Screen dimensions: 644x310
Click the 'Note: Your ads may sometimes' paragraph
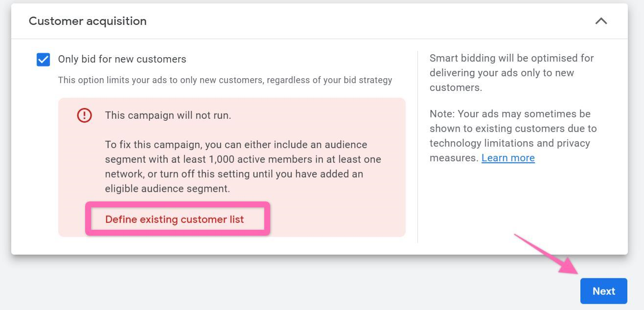pyautogui.click(x=513, y=136)
